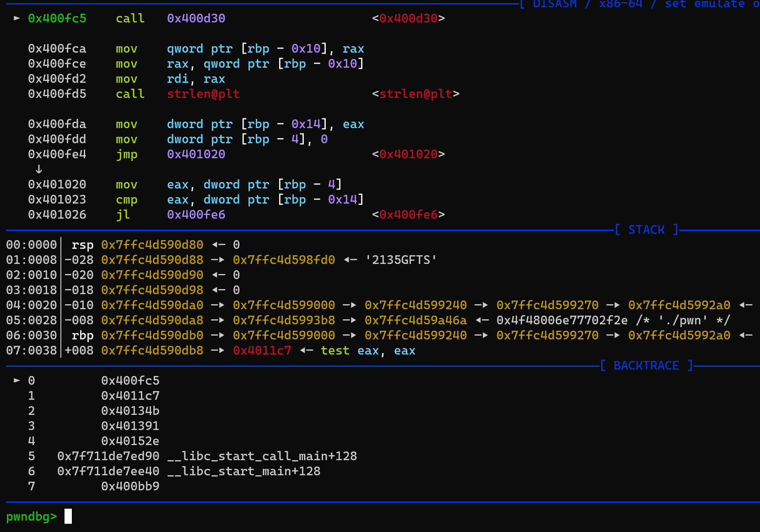
Task: Click disassembly address 0x401026
Action: (57, 215)
